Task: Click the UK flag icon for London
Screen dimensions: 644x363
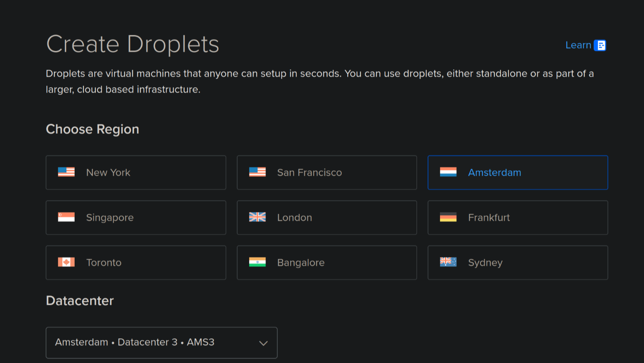Action: pyautogui.click(x=257, y=217)
